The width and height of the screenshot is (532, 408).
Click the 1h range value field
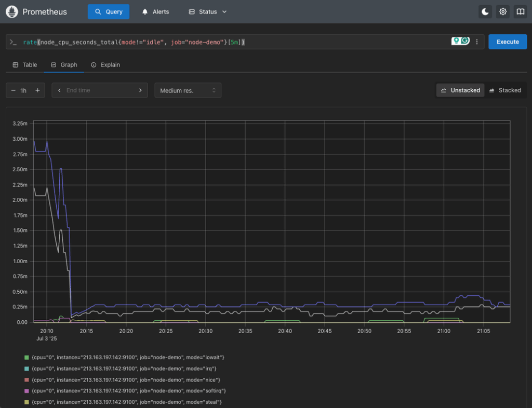pyautogui.click(x=24, y=90)
